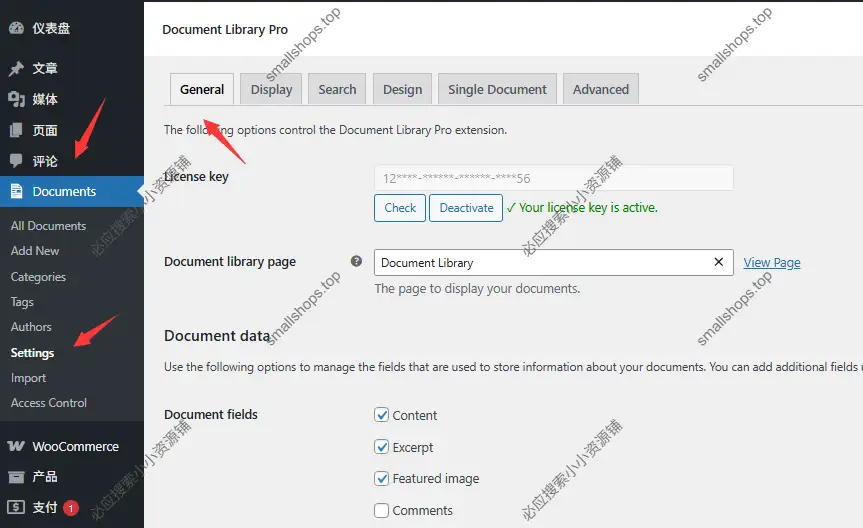Open Import submenu item
The width and height of the screenshot is (863, 528).
coord(28,378)
